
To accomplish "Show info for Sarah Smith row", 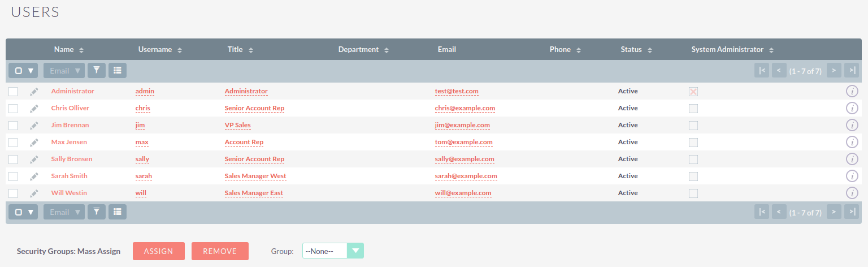I will (852, 176).
